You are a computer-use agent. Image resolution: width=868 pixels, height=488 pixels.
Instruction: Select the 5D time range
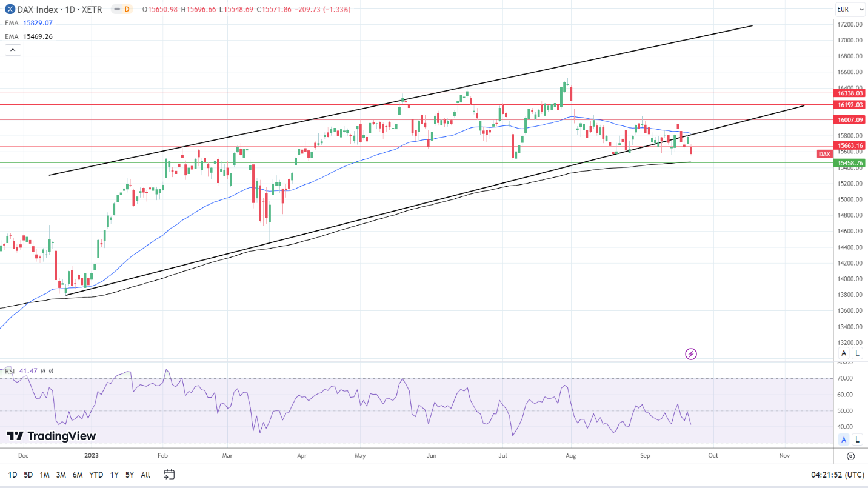tap(28, 475)
